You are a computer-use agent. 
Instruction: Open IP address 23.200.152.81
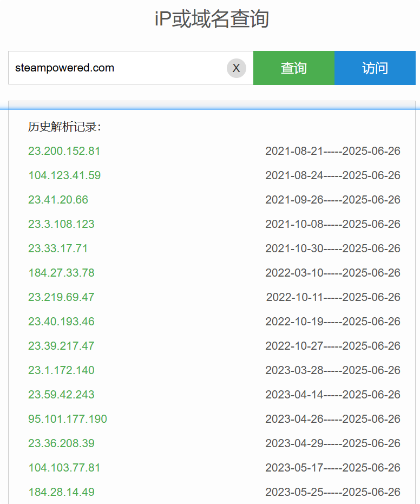coord(64,151)
